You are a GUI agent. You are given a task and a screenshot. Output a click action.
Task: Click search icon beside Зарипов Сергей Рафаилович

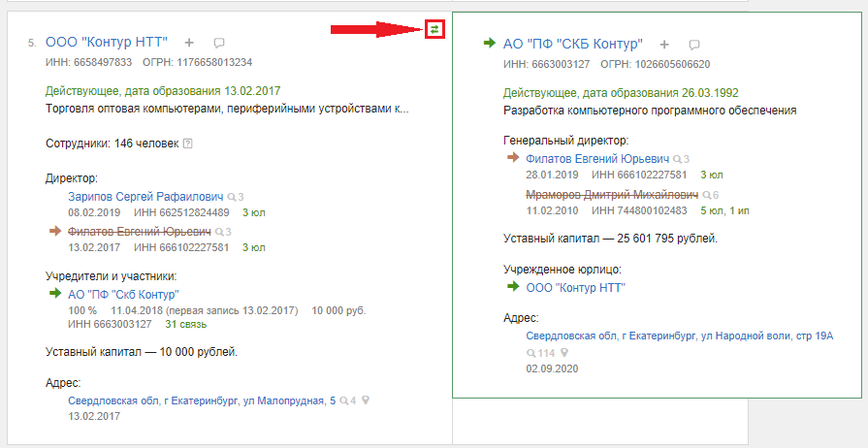click(231, 196)
